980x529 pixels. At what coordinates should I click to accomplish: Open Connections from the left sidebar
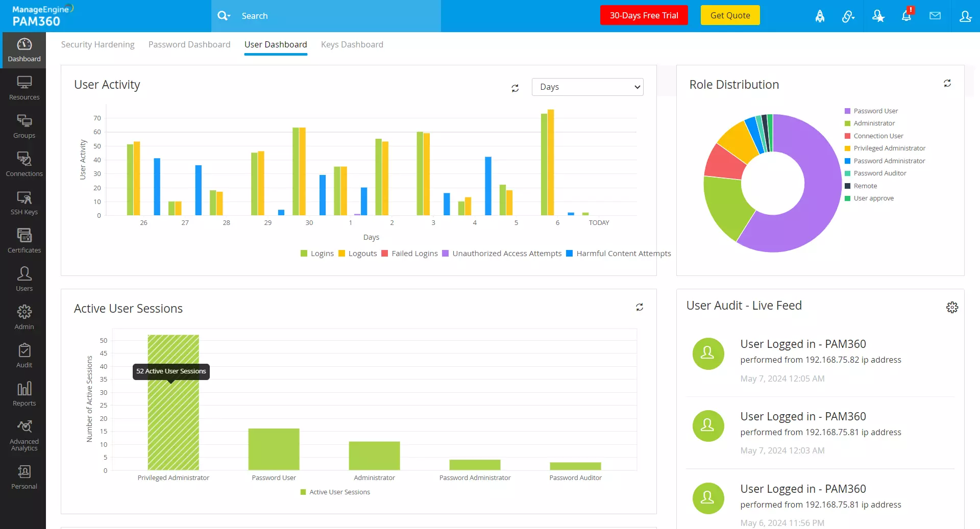[23, 163]
